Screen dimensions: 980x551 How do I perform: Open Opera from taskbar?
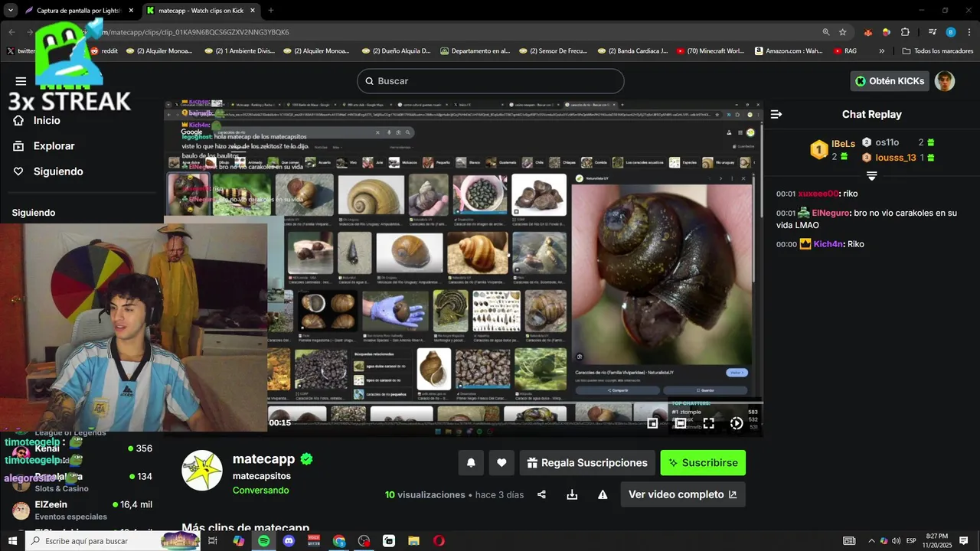point(439,541)
